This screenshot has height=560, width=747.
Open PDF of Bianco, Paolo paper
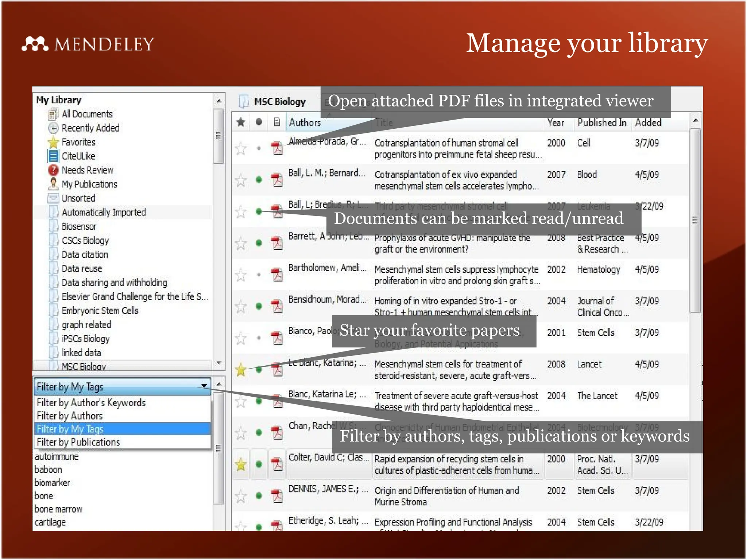pyautogui.click(x=277, y=338)
